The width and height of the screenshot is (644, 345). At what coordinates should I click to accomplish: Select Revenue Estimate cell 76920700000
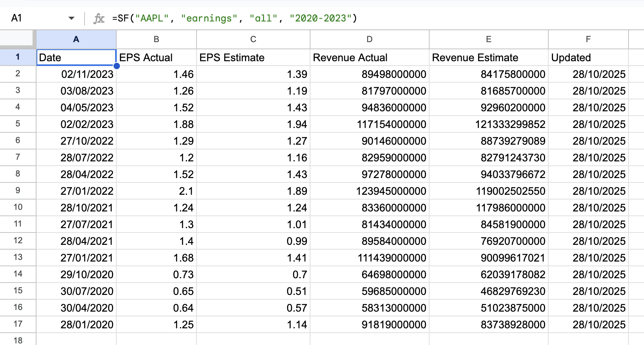click(489, 241)
